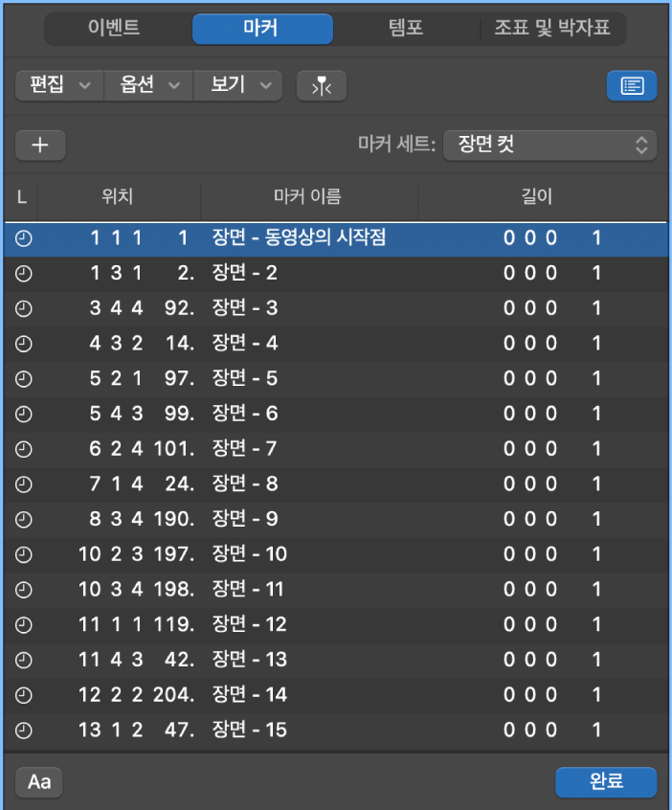Toggle clock lock icon for 장면 - 5
Screen dimensions: 672x810
(24, 378)
